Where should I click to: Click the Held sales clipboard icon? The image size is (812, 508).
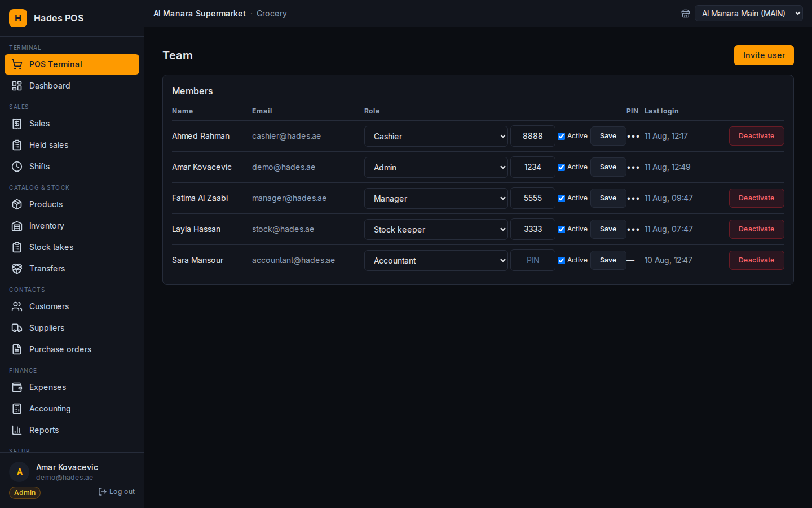click(17, 145)
